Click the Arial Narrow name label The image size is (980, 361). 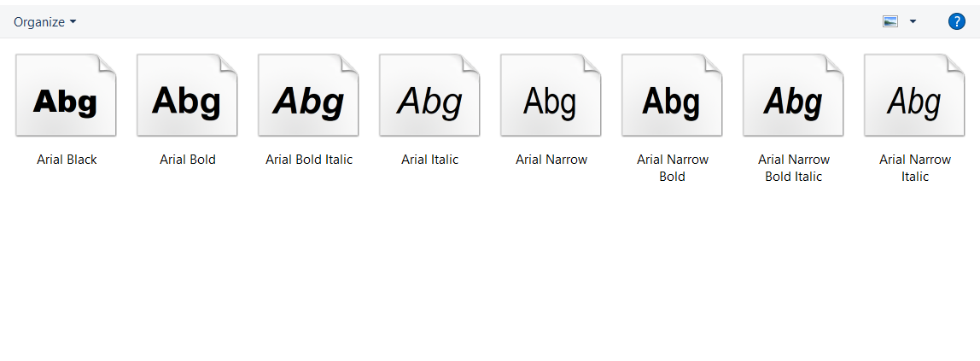pos(551,160)
